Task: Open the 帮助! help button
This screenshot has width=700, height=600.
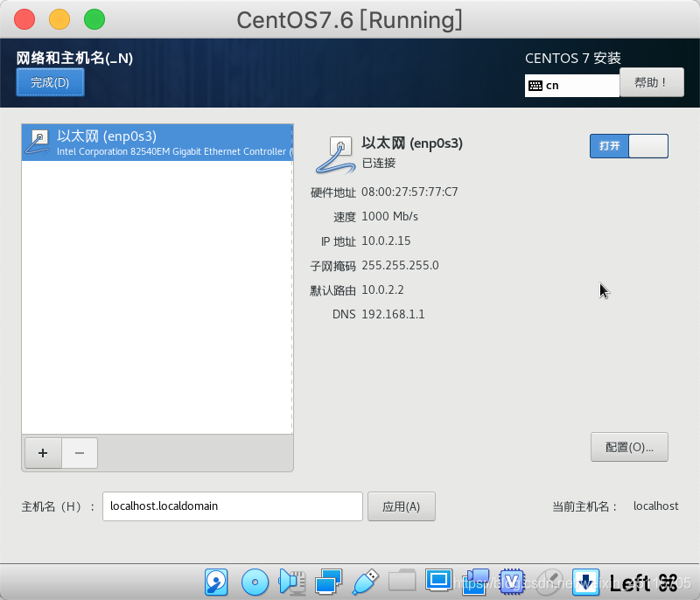Action: [x=651, y=82]
